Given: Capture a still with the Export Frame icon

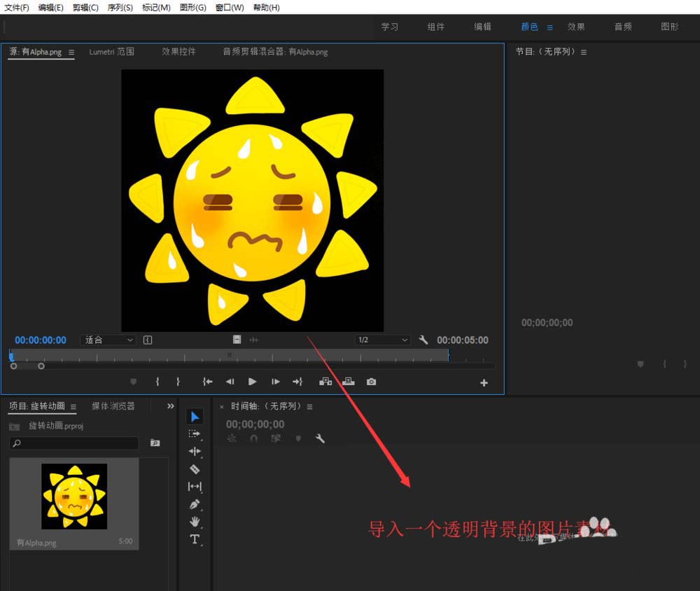Looking at the screenshot, I should pyautogui.click(x=370, y=382).
